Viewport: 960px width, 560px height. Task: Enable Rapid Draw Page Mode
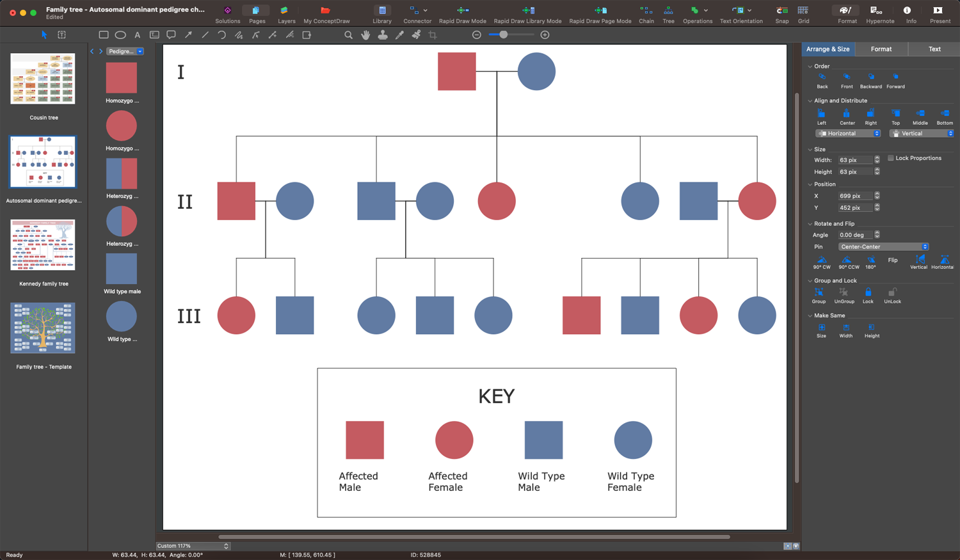coord(600,15)
